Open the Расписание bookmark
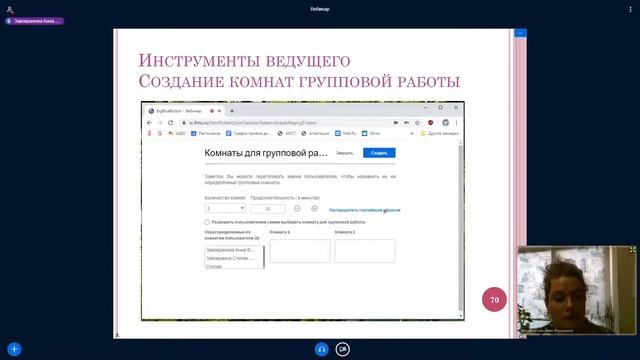 206,133
